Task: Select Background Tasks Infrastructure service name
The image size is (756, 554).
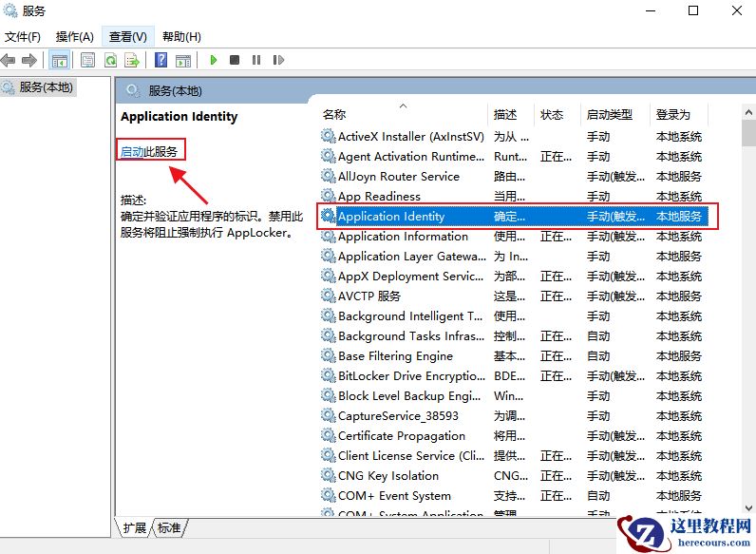Action: (x=411, y=335)
